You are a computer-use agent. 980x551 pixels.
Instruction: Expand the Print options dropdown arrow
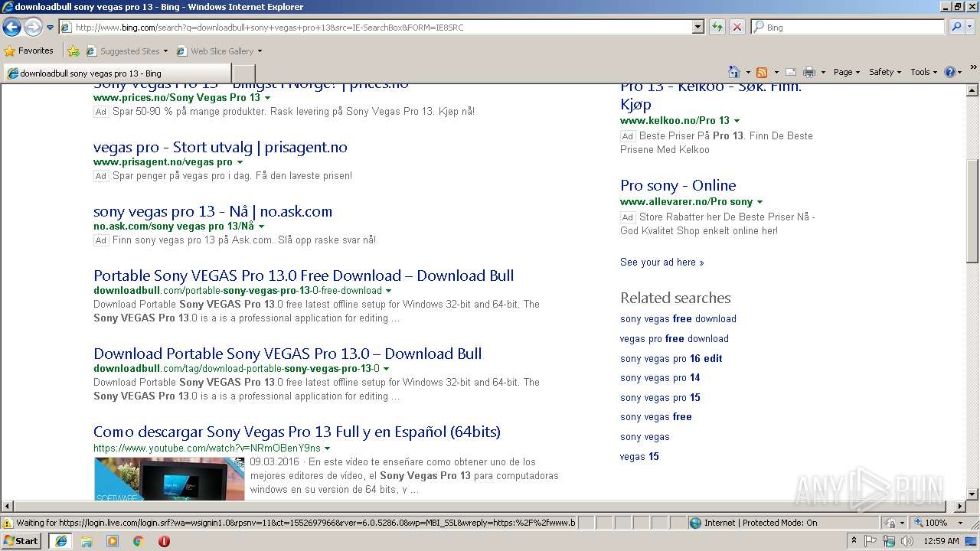823,73
